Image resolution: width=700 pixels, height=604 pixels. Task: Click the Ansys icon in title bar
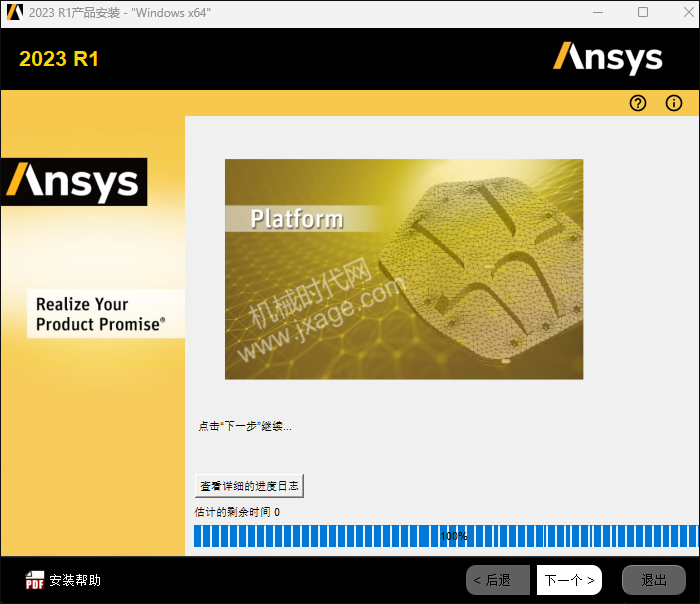point(15,12)
